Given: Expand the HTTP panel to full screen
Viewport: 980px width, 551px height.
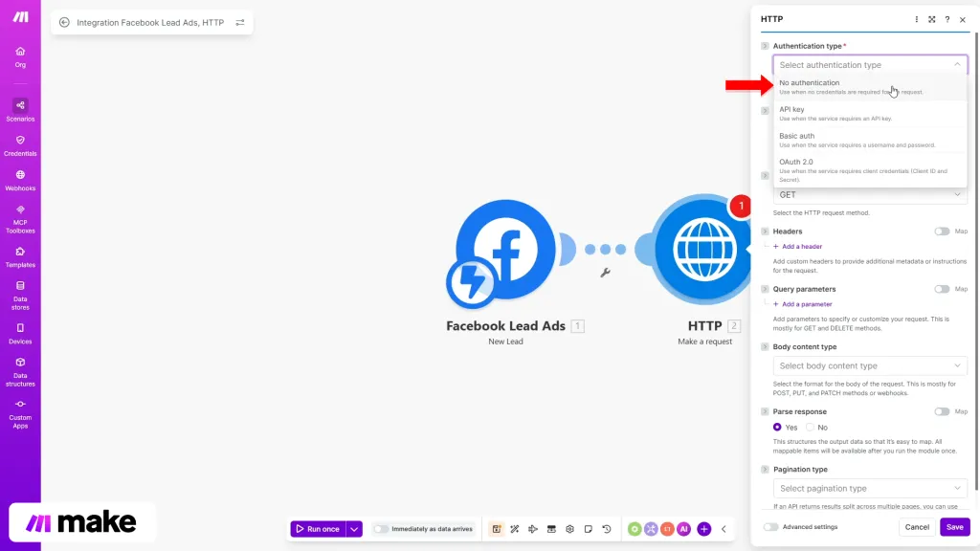Looking at the screenshot, I should [x=932, y=19].
